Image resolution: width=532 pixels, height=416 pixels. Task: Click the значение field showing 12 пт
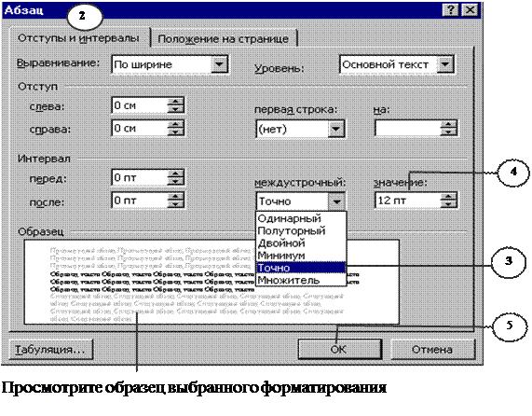click(x=408, y=201)
